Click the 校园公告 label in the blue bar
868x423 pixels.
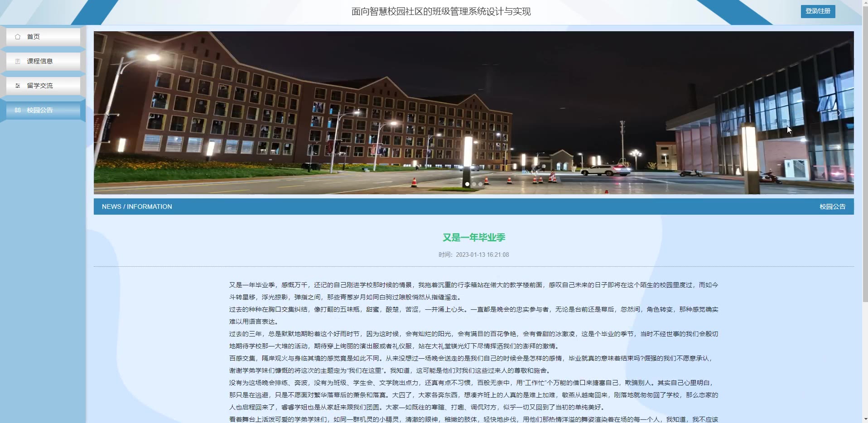click(832, 207)
